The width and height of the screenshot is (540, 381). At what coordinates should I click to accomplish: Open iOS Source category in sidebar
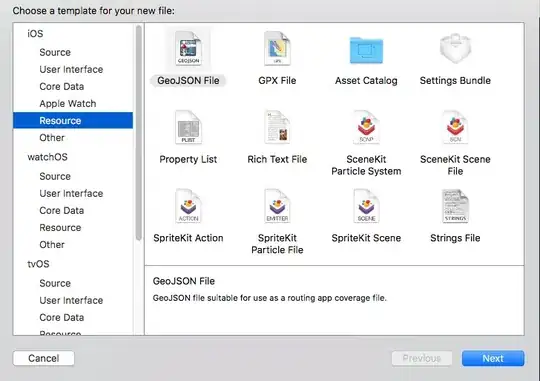(x=55, y=52)
